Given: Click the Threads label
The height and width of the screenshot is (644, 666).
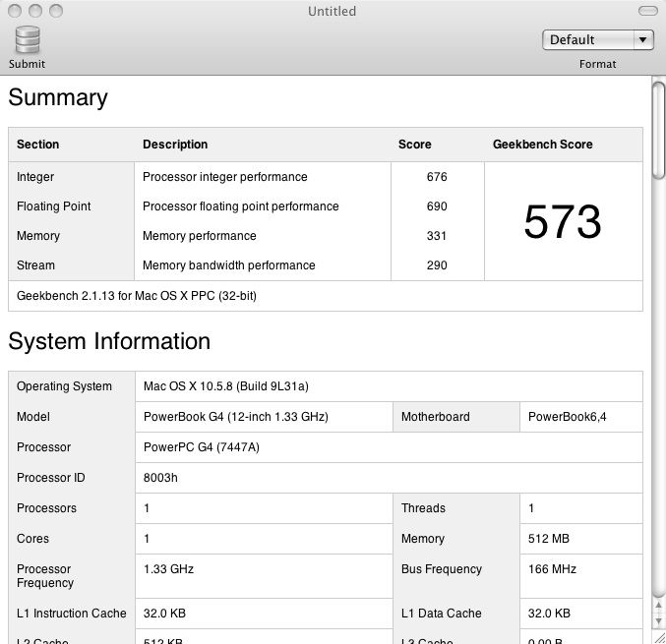Looking at the screenshot, I should click(x=423, y=508).
